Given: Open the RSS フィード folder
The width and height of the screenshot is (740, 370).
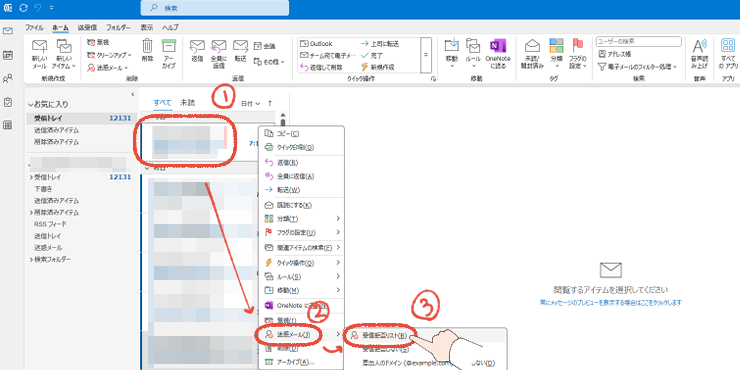Looking at the screenshot, I should point(50,224).
